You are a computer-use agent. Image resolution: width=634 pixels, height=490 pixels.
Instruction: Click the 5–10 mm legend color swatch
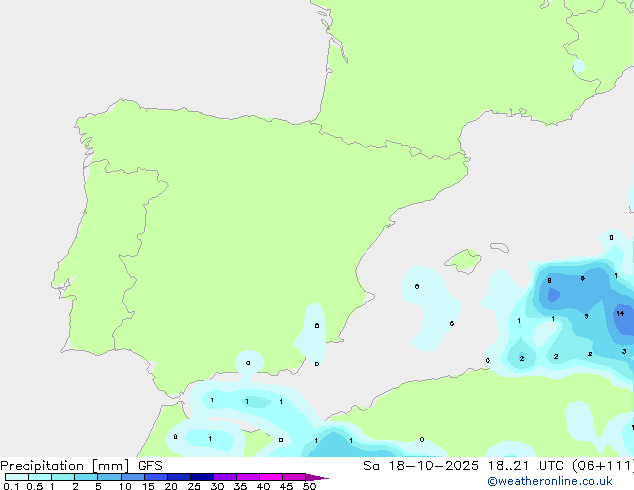click(x=109, y=477)
